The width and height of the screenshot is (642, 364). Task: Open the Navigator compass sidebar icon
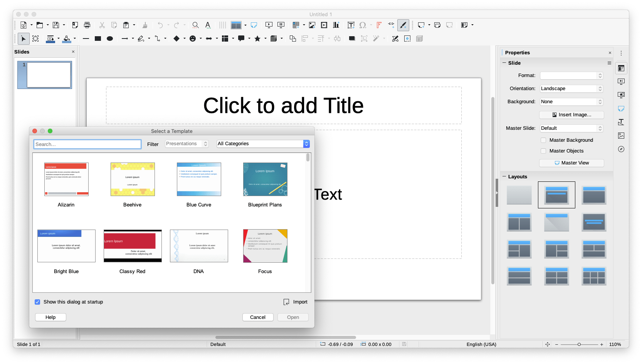coord(621,149)
